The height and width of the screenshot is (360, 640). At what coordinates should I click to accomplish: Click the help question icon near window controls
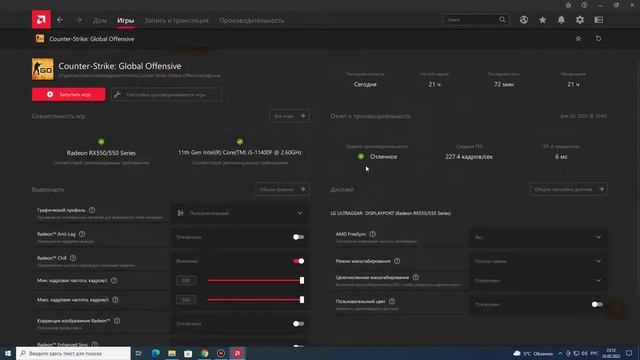(x=584, y=5)
